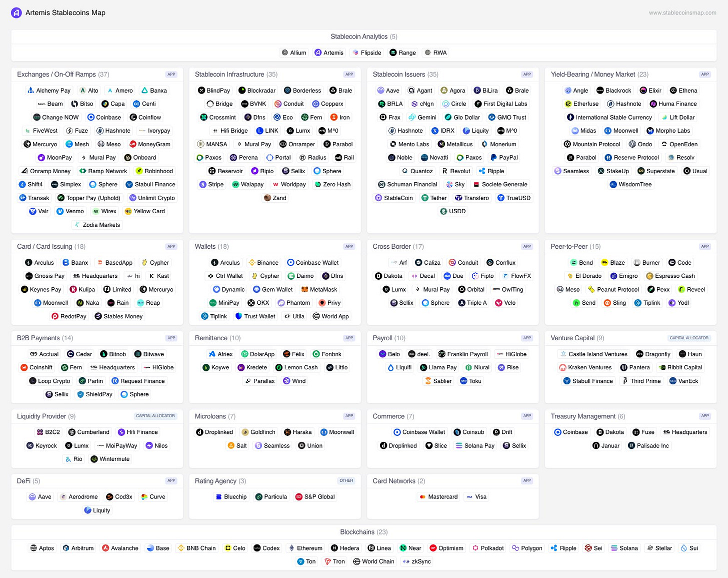Select the Goldfinch icon in Microloans

pyautogui.click(x=245, y=432)
